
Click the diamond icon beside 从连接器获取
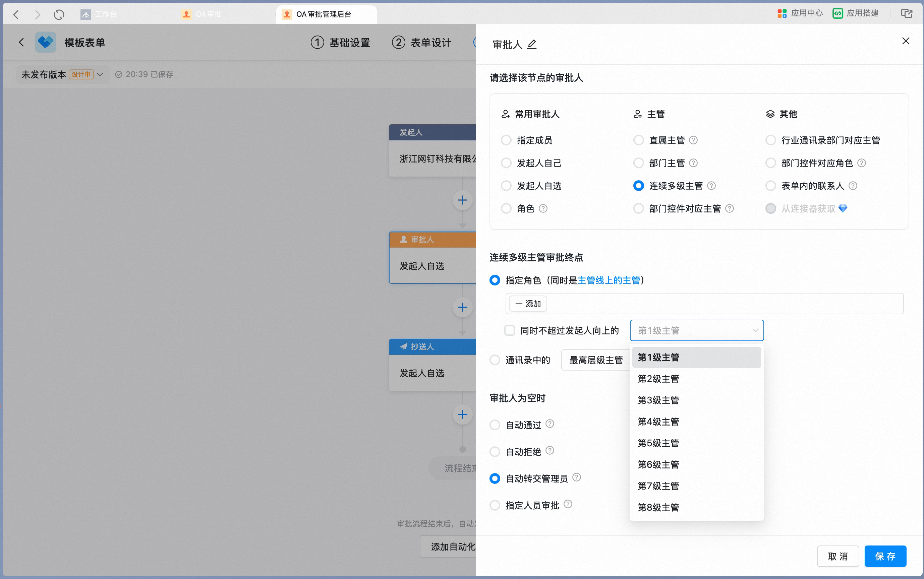[x=843, y=209]
